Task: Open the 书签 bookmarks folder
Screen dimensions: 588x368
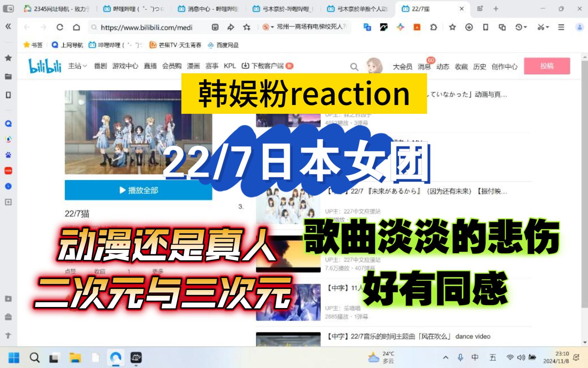Action: (x=33, y=45)
